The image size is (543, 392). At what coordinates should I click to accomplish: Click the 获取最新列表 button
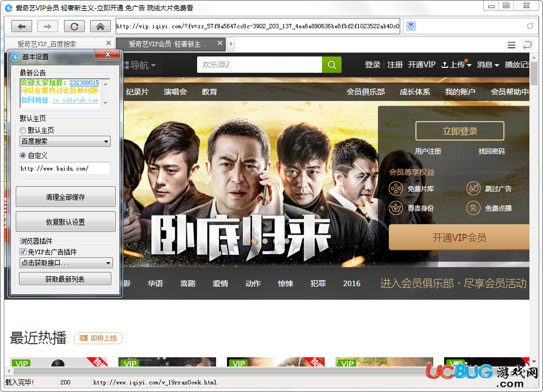tap(65, 279)
